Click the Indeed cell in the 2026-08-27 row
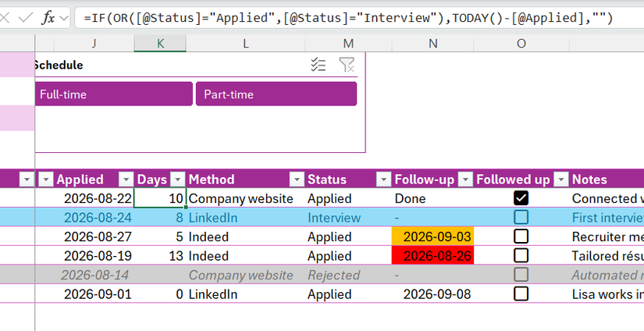Image resolution: width=644 pixels, height=331 pixels. [246, 237]
